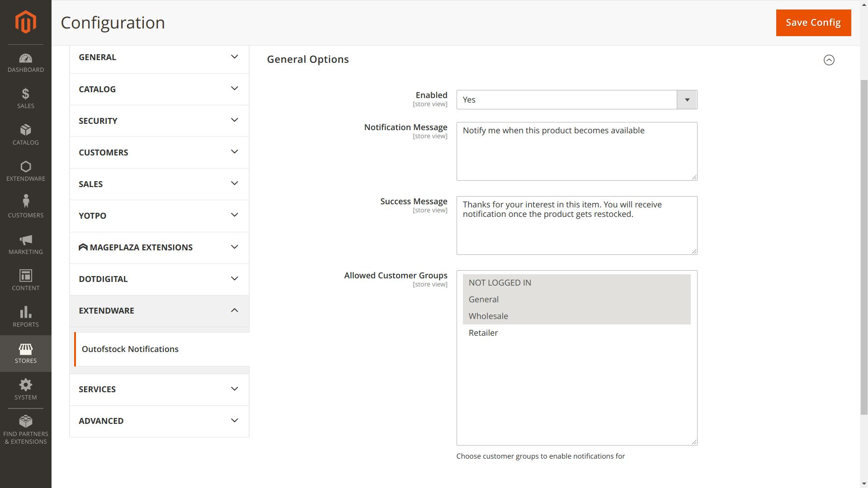Viewport: 868px width, 488px height.
Task: Open the Sales dollar icon menu
Action: click(x=25, y=99)
